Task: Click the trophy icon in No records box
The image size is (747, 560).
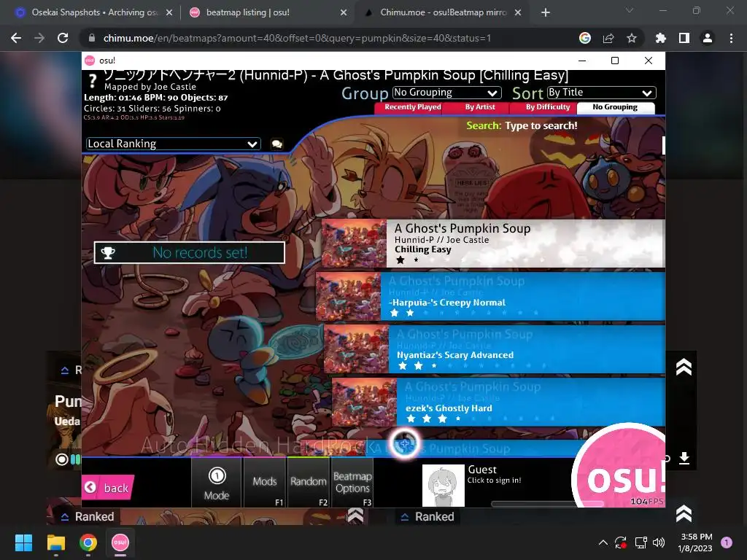Action: click(108, 252)
